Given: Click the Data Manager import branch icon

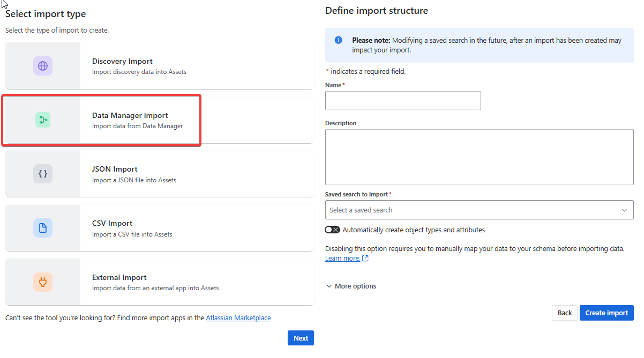Looking at the screenshot, I should [x=43, y=120].
